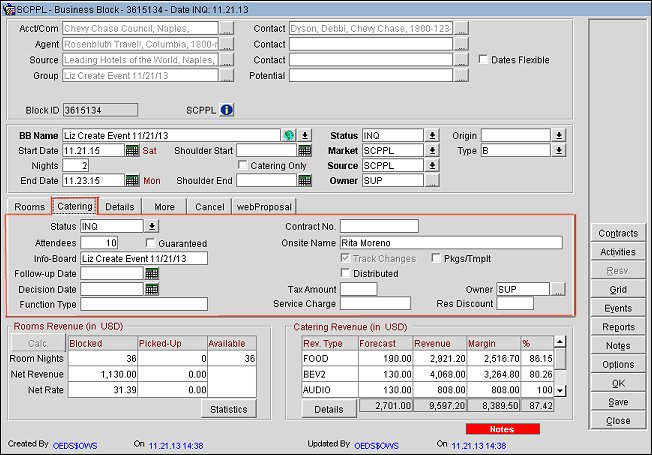Viewport: 652px width, 455px height.
Task: Click the Onsite Name input field
Action: pos(450,242)
